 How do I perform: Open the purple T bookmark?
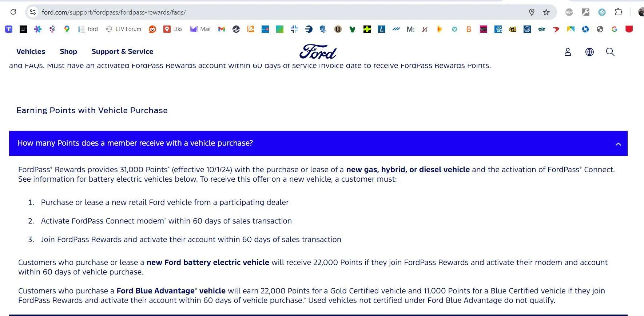9,29
